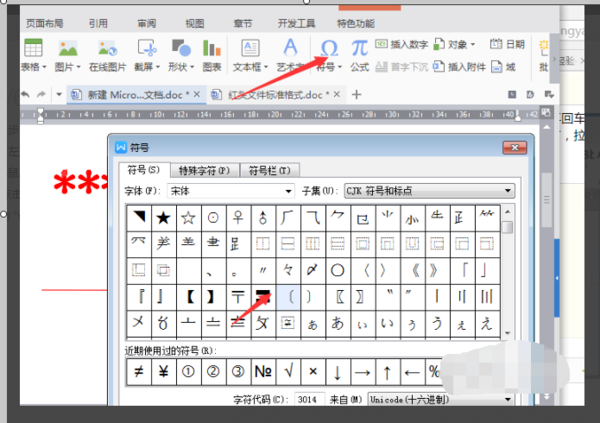Click the symbol grid scrollbar thumb
The width and height of the screenshot is (600, 423).
pos(508,227)
